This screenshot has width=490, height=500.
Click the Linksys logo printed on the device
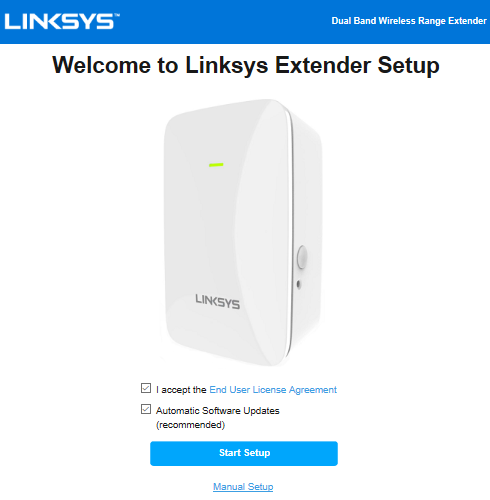click(217, 302)
